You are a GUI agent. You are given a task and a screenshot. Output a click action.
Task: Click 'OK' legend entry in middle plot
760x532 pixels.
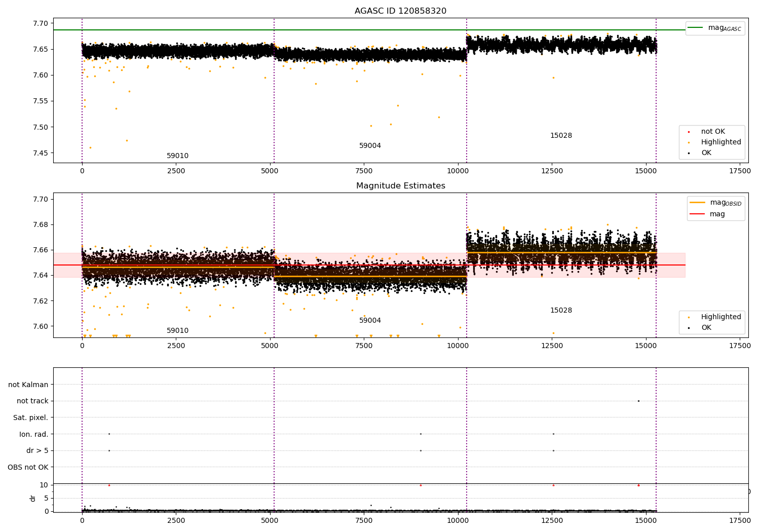700,328
